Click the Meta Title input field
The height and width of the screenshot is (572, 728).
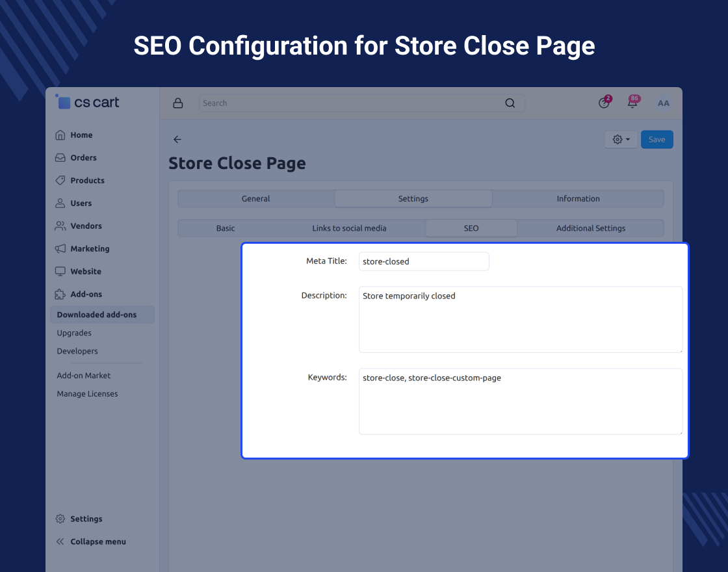(x=424, y=261)
